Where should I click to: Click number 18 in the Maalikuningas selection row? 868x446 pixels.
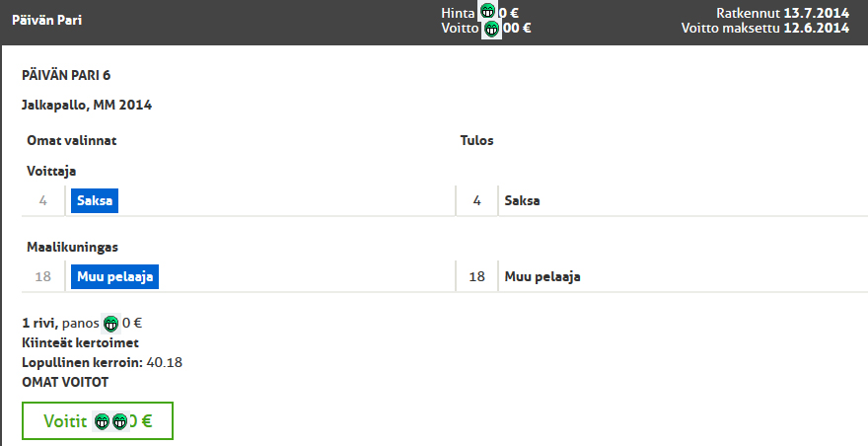(43, 276)
